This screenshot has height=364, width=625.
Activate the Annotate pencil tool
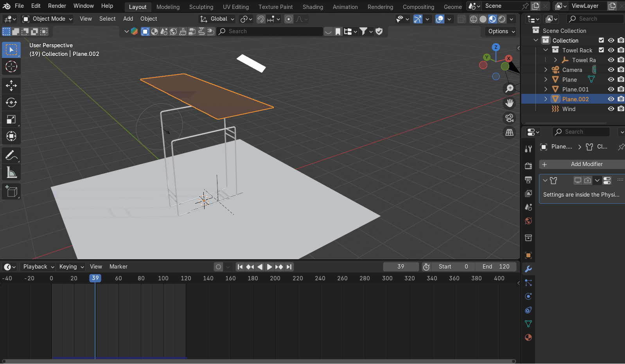(x=11, y=156)
